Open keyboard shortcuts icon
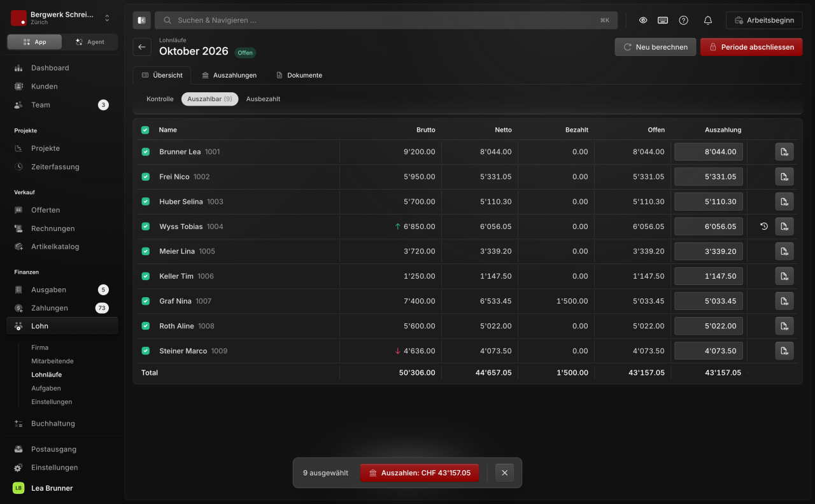This screenshot has width=815, height=504. coord(663,20)
